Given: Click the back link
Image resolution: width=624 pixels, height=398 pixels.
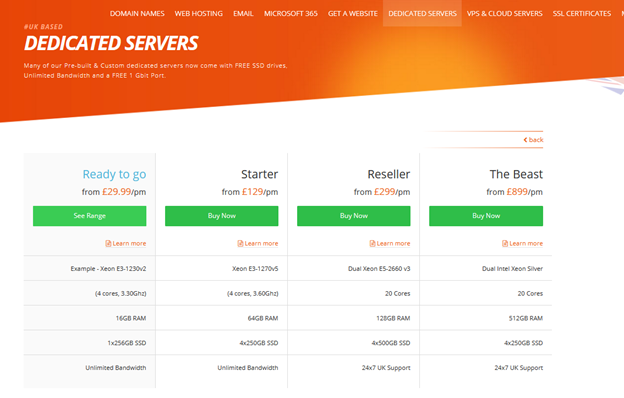Looking at the screenshot, I should [x=533, y=140].
